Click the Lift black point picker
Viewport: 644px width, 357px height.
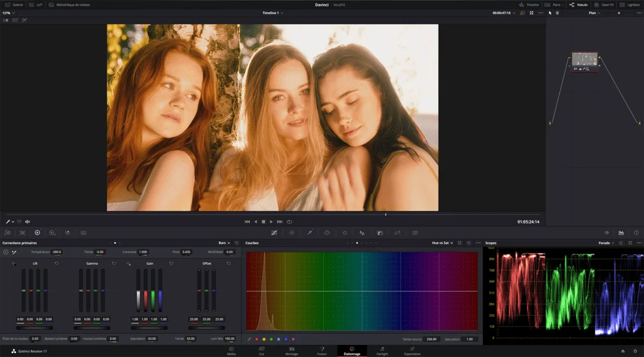(x=14, y=263)
